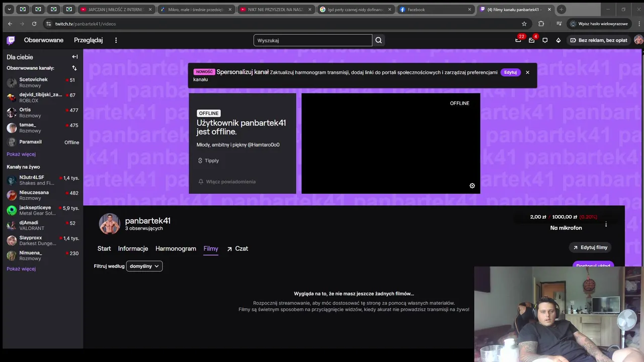Click the Wyszukaj search field

(x=312, y=40)
